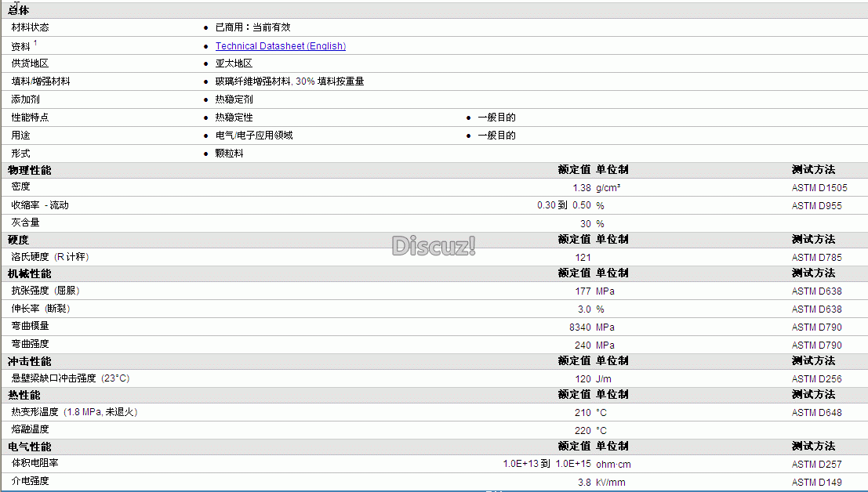Click the 用途 row label

pos(20,136)
